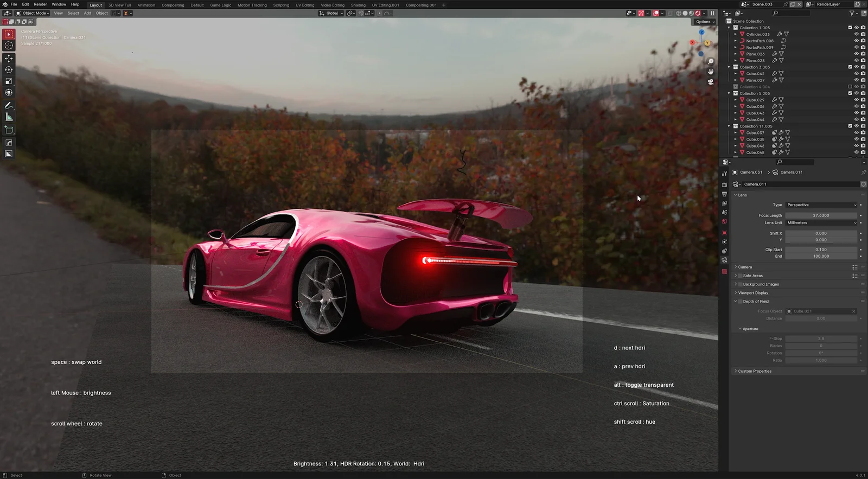868x479 pixels.
Task: Enable the Collection 4.004 checkbox
Action: pyautogui.click(x=850, y=87)
